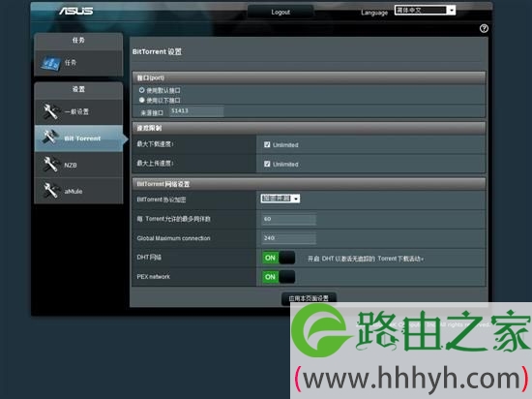This screenshot has width=532, height=399.
Task: Click the 设置 sidebar section header
Action: 78,89
